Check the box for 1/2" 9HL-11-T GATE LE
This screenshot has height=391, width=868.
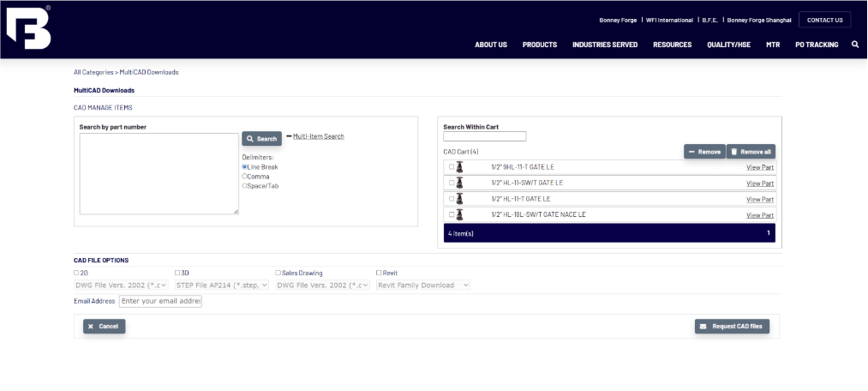(x=452, y=166)
